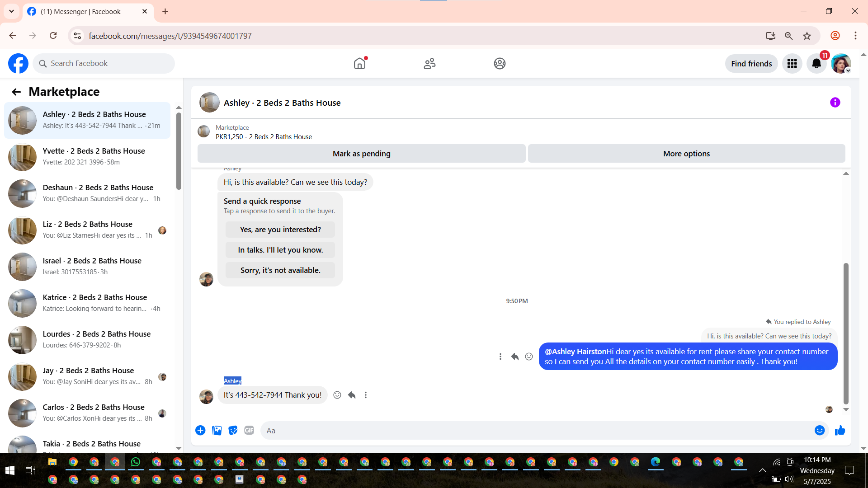Click More options button
Viewport: 868px width, 488px height.
[x=686, y=154]
